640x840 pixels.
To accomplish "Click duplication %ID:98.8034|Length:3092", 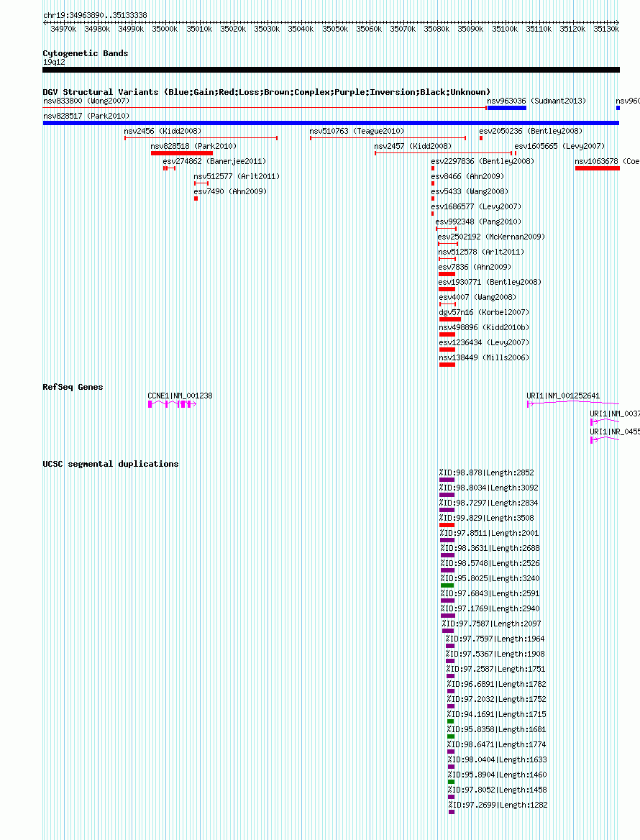I will (488, 488).
